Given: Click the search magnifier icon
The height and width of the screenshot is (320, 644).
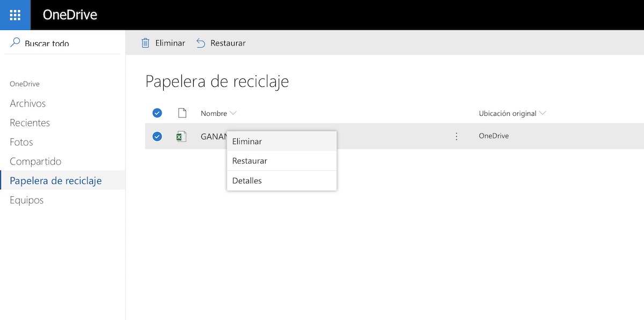Looking at the screenshot, I should click(15, 42).
